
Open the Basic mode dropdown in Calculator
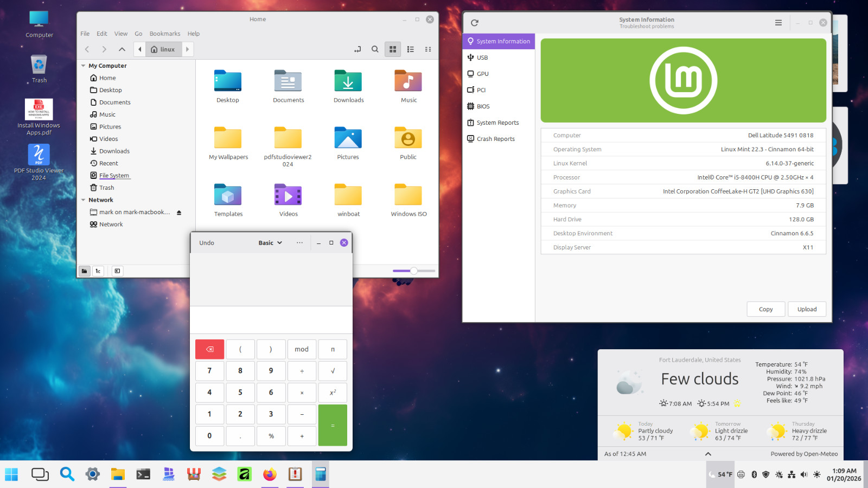pyautogui.click(x=270, y=243)
